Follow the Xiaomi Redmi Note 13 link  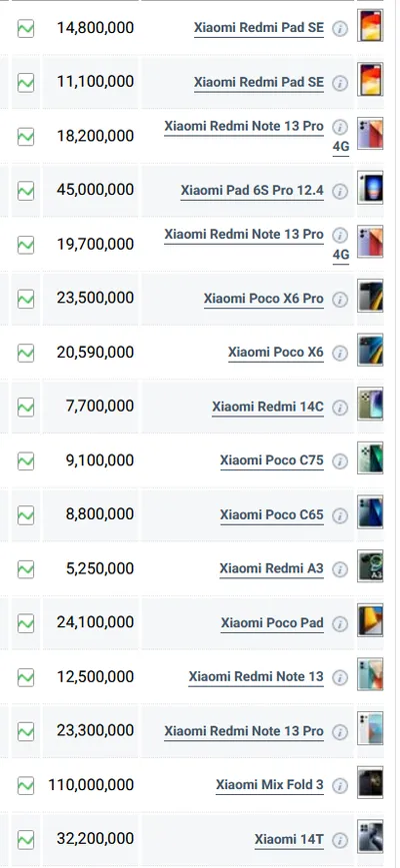(x=256, y=677)
